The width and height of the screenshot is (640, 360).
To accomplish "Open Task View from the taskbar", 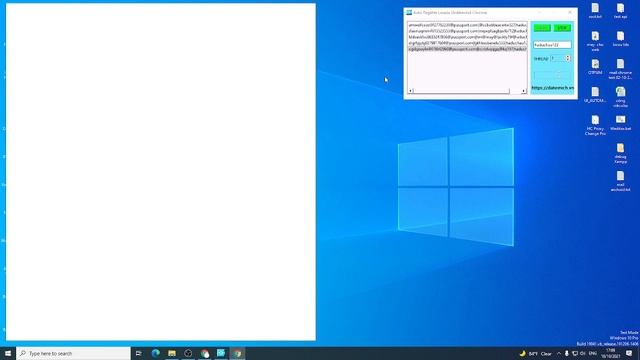I will click(x=138, y=353).
